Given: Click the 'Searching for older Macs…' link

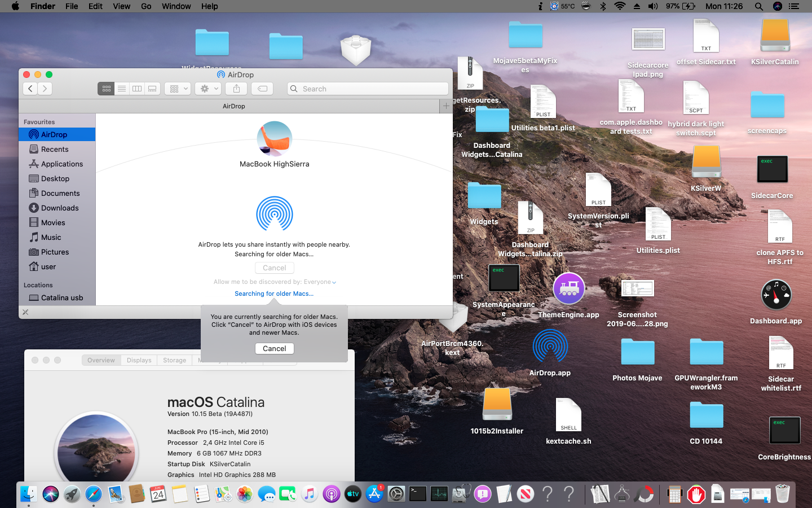Looking at the screenshot, I should pyautogui.click(x=274, y=294).
